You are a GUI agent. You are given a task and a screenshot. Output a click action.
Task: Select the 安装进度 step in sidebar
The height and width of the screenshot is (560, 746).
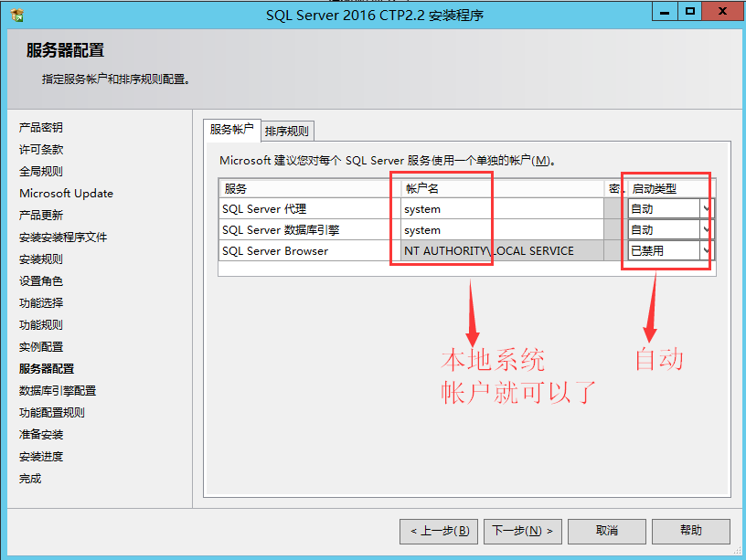click(x=41, y=457)
